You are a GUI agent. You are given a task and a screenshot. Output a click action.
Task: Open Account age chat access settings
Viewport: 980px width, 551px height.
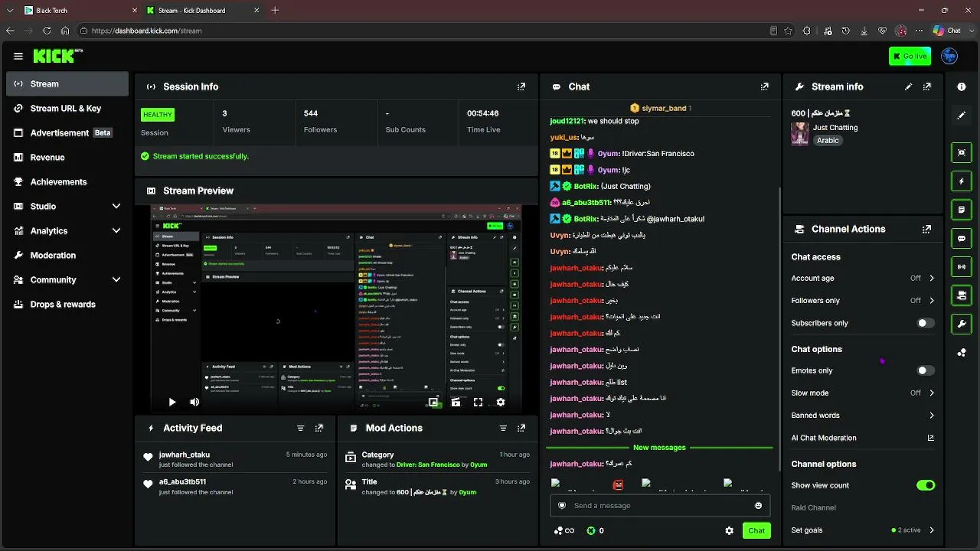coord(863,279)
